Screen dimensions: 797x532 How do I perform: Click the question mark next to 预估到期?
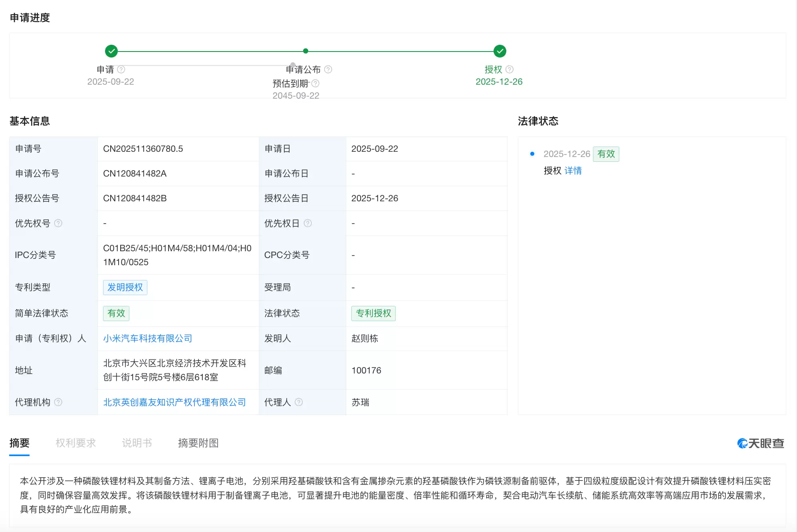pyautogui.click(x=315, y=83)
